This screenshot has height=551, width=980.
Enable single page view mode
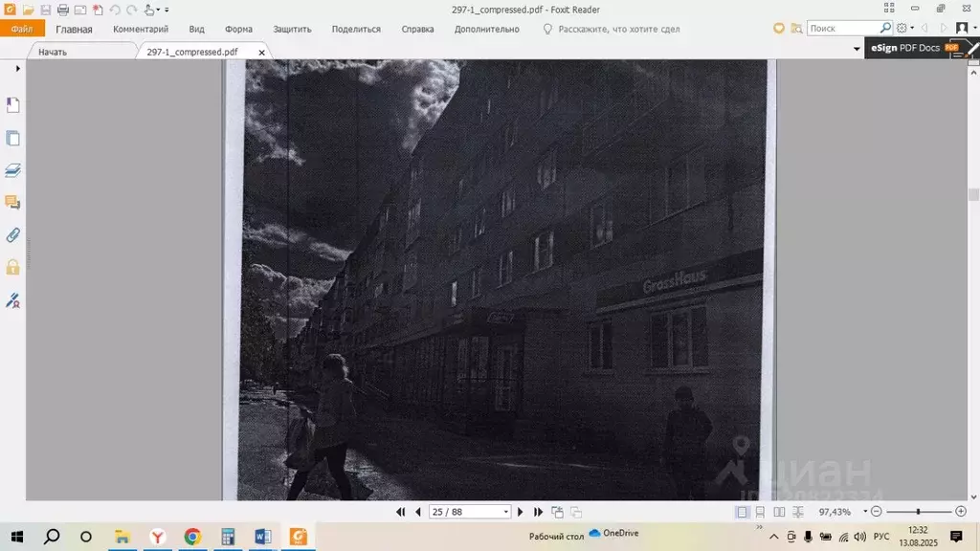coord(742,513)
